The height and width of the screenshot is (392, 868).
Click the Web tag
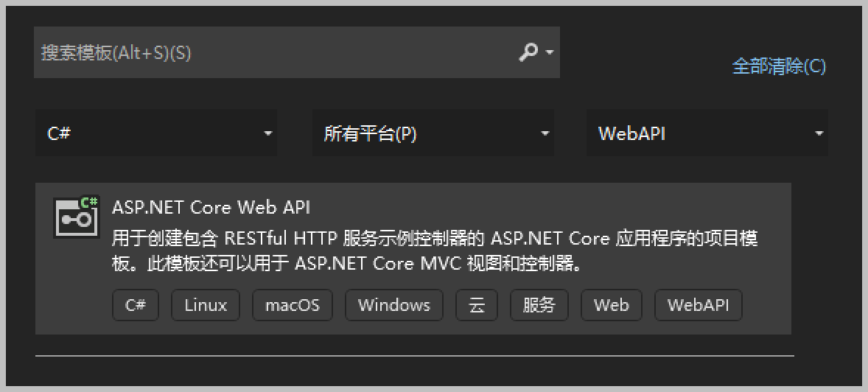(x=612, y=305)
